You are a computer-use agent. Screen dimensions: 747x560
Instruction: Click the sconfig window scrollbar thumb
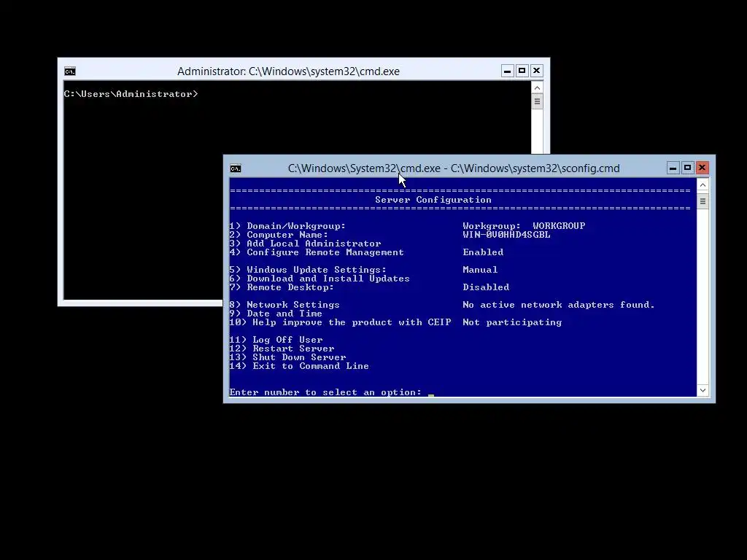tap(703, 201)
